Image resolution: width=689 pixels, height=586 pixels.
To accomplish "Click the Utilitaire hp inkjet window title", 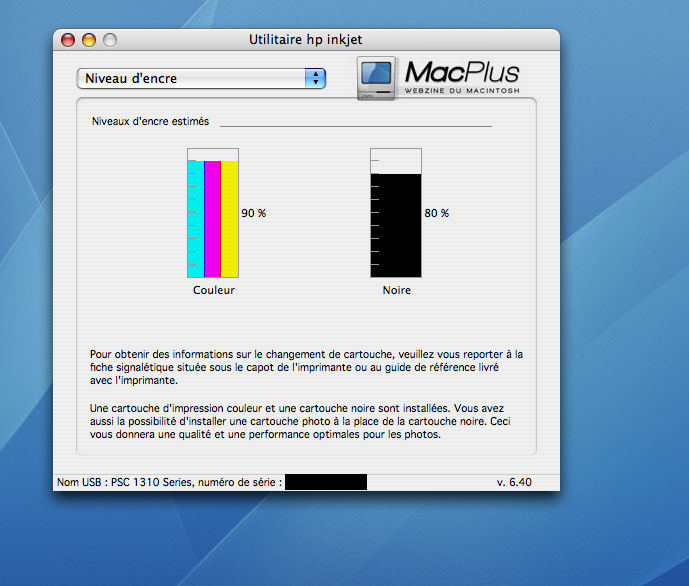I will pyautogui.click(x=306, y=40).
